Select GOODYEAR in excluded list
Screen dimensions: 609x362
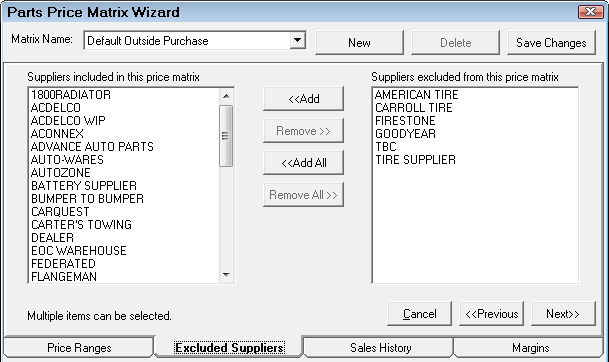[475, 134]
